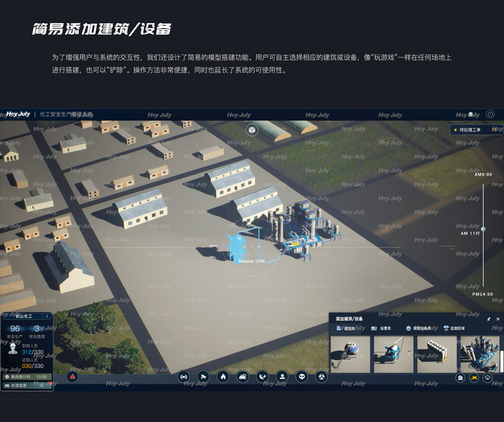The width and height of the screenshot is (504, 422).
Task: Open the unread messages (未读信息) row
Action: (x=27, y=385)
